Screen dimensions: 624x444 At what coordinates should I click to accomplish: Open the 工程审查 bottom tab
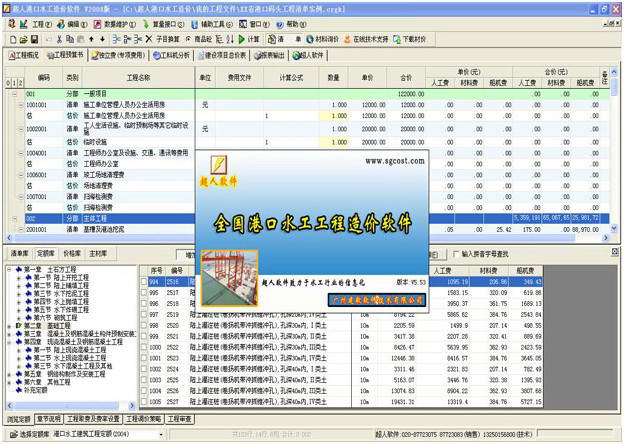pyautogui.click(x=179, y=419)
